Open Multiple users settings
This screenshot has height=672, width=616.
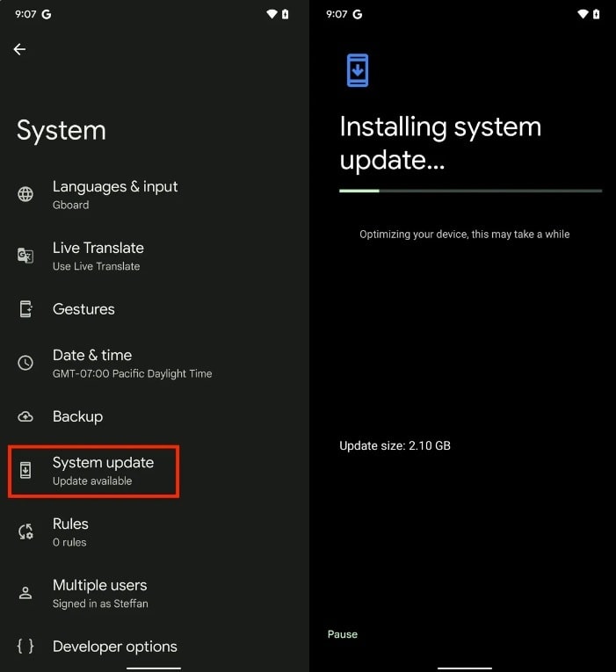tap(155, 594)
